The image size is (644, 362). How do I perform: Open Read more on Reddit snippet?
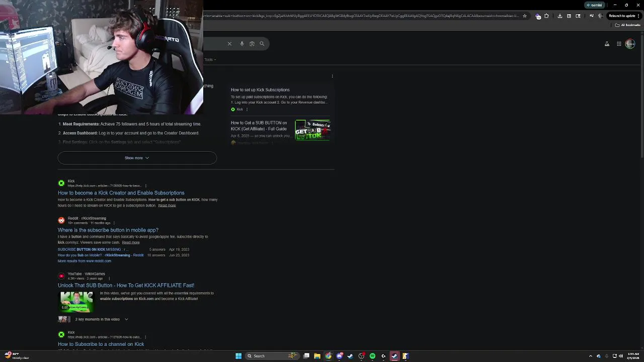coord(131,243)
